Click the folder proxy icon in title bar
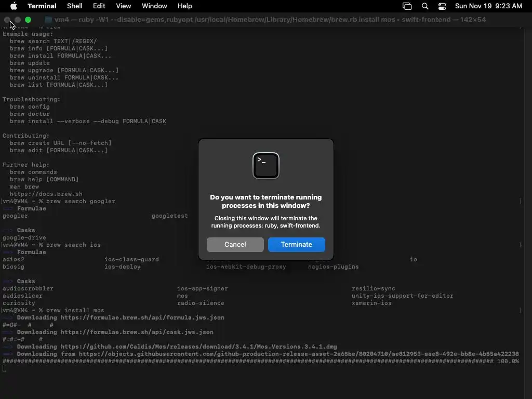This screenshot has width=532, height=399. click(48, 20)
